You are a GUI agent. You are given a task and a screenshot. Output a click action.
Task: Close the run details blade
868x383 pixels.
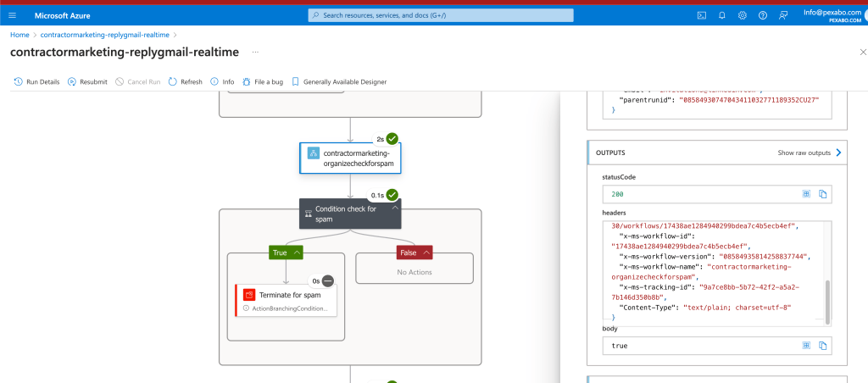[862, 52]
